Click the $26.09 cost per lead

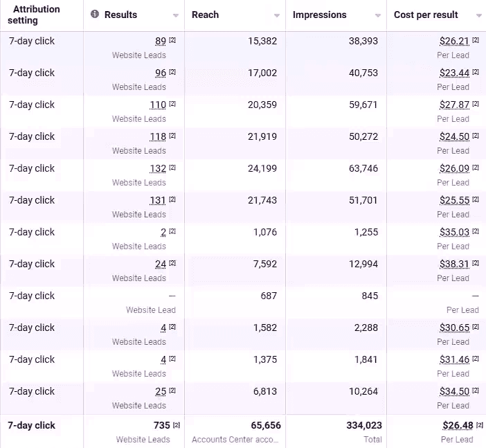(454, 168)
